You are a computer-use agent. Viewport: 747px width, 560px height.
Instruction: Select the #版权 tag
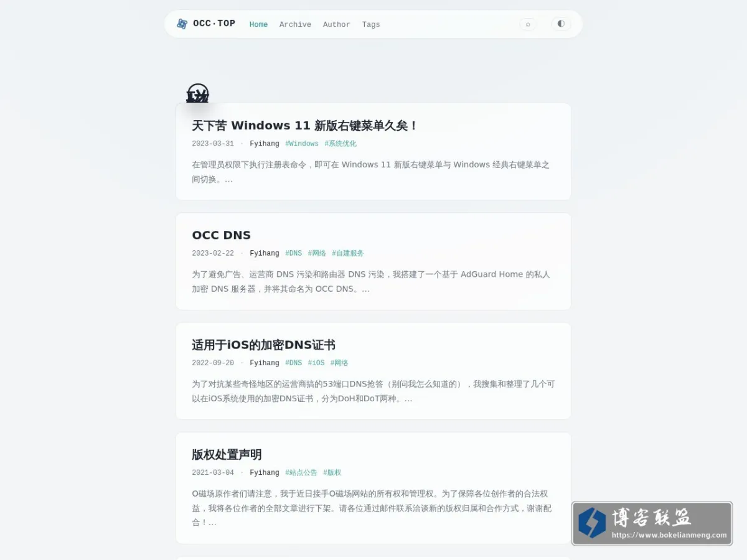coord(332,472)
